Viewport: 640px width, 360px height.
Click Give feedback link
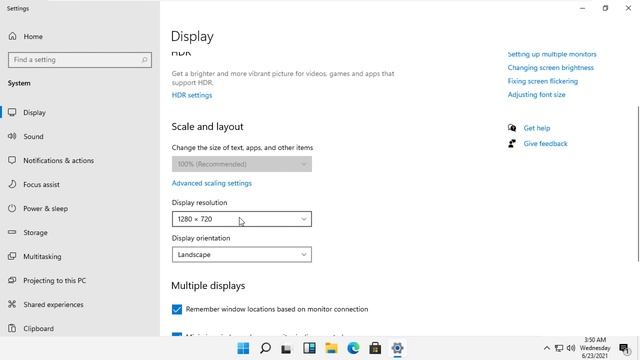pos(545,144)
